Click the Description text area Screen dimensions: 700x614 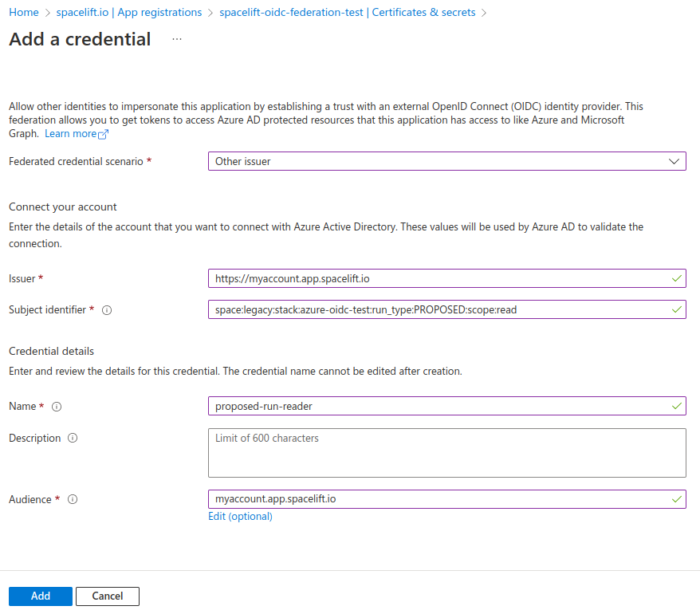point(446,453)
